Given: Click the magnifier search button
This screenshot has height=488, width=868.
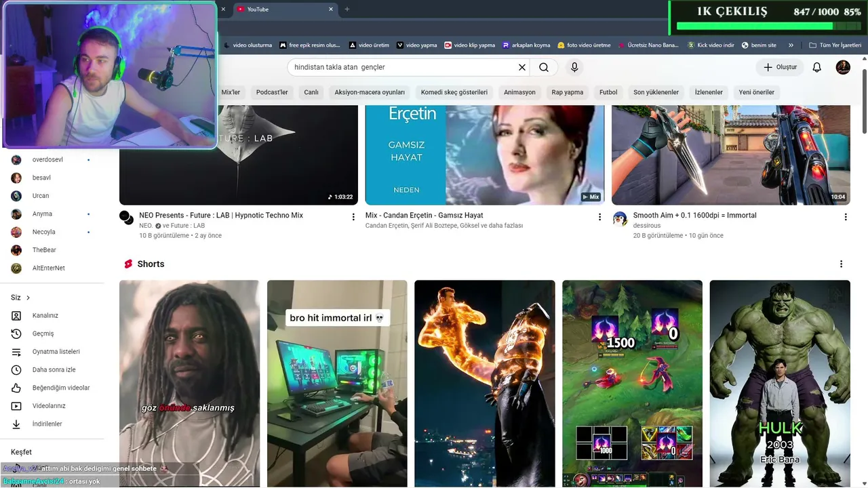Looking at the screenshot, I should (x=544, y=67).
